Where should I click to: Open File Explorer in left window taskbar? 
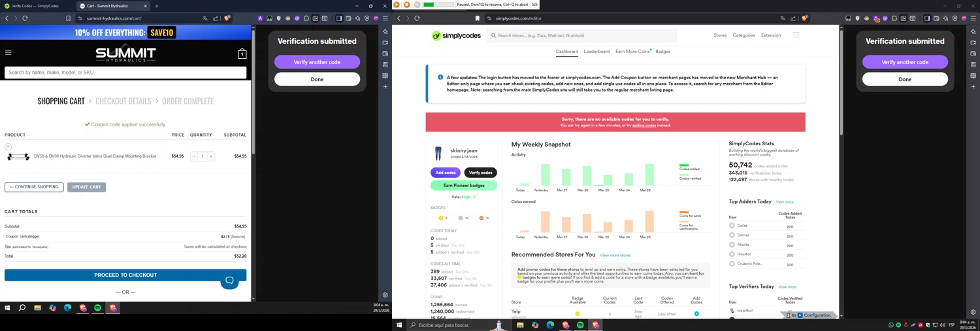click(37, 307)
